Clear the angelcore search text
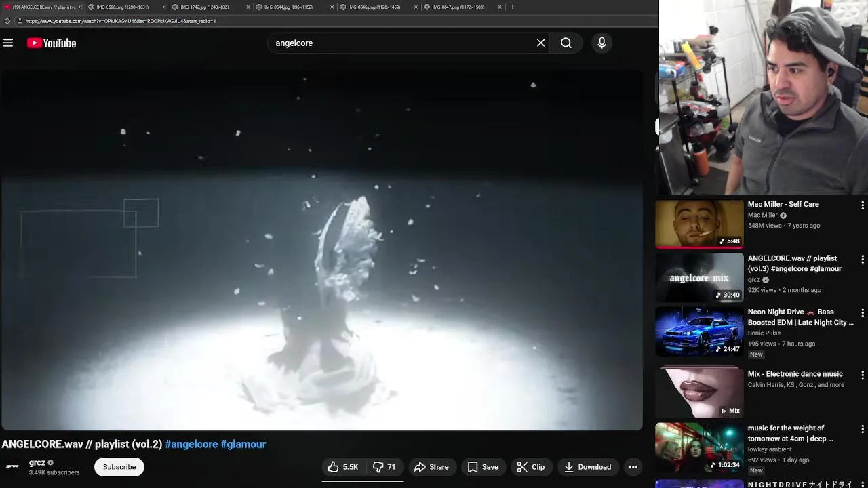 pos(540,43)
